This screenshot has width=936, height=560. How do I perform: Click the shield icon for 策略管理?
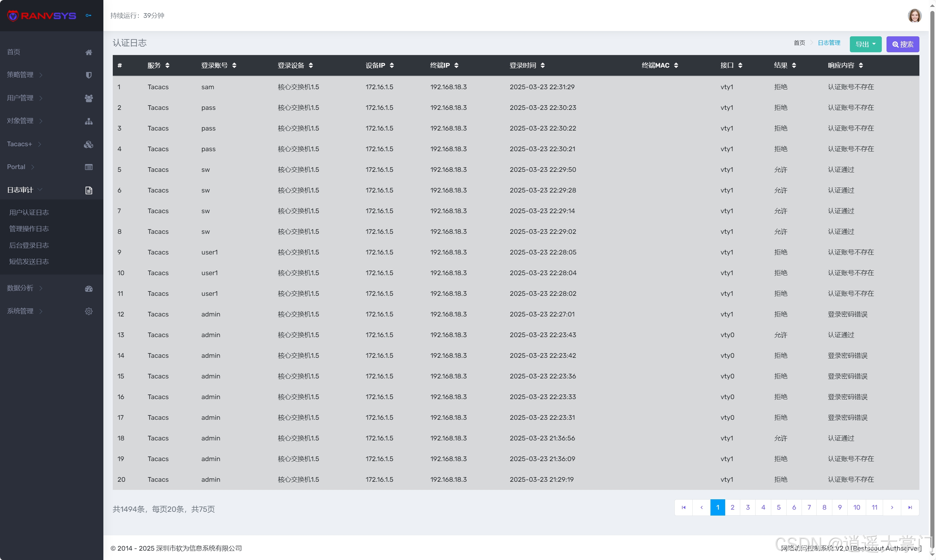[89, 75]
